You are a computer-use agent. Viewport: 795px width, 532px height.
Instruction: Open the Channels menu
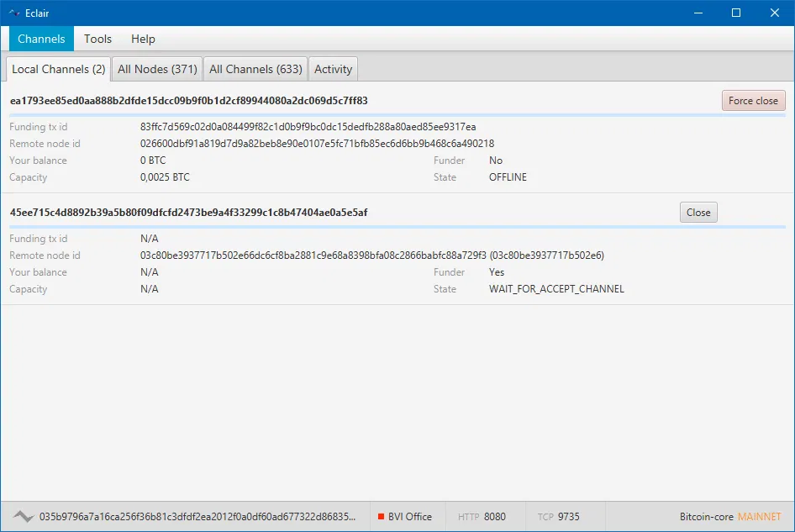click(41, 39)
